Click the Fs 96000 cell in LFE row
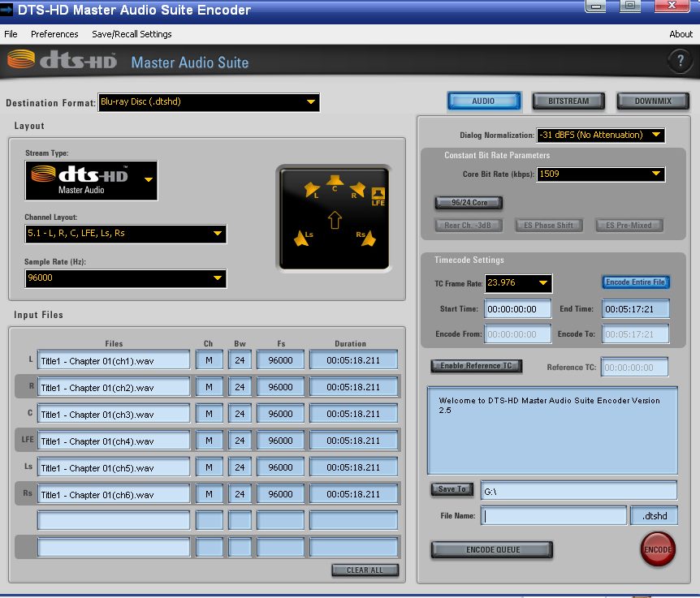Screen dimensions: 700x598 [x=280, y=441]
